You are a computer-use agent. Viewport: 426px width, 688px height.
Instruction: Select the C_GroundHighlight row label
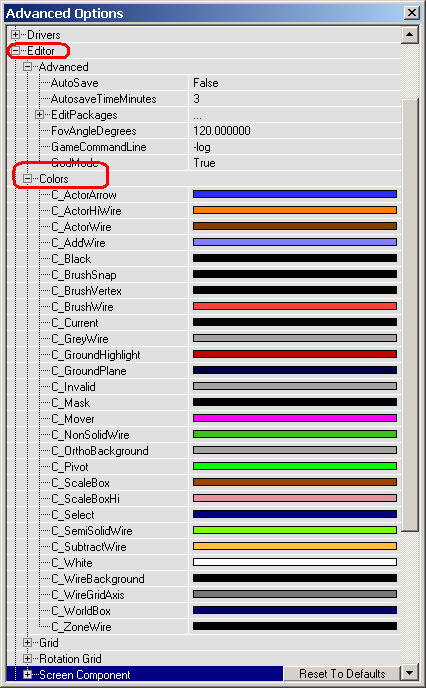click(x=96, y=355)
